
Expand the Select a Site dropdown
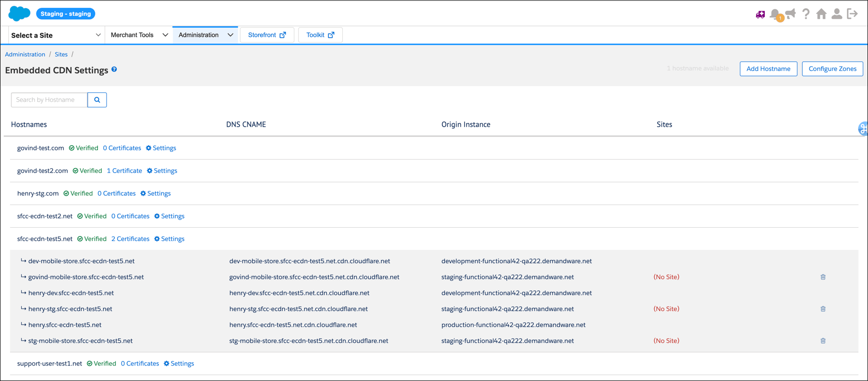(56, 35)
